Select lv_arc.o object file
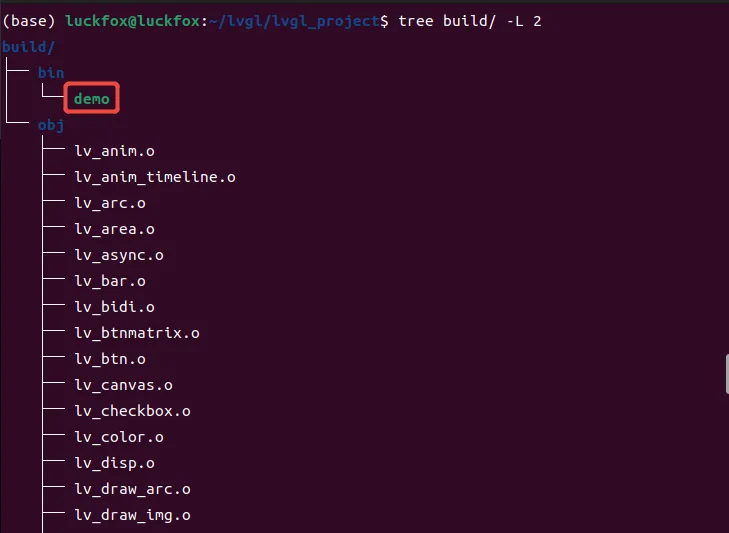 pyautogui.click(x=110, y=203)
